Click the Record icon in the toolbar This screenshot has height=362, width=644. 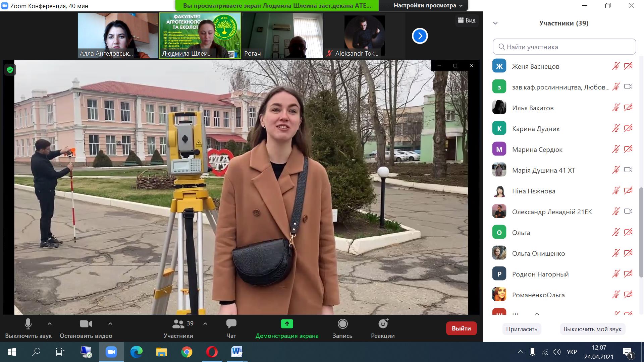342,324
